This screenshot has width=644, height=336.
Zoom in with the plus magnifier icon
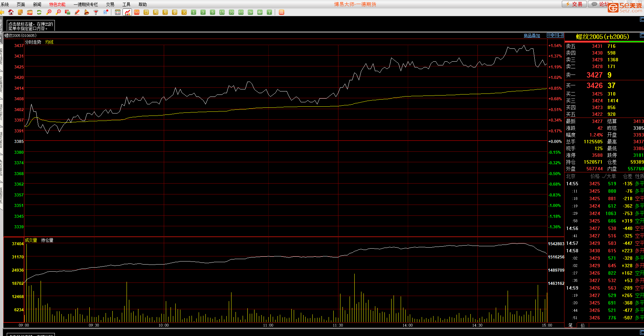(49, 12)
